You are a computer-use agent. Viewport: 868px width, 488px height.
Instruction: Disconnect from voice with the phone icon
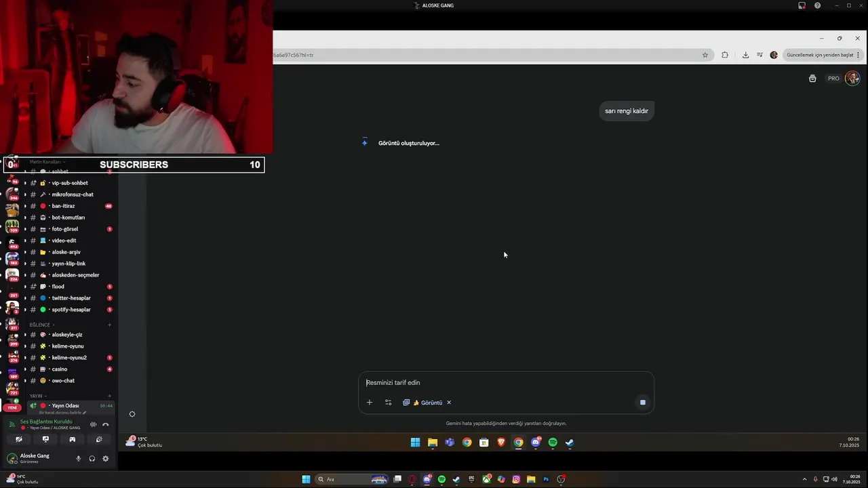pyautogui.click(x=105, y=424)
